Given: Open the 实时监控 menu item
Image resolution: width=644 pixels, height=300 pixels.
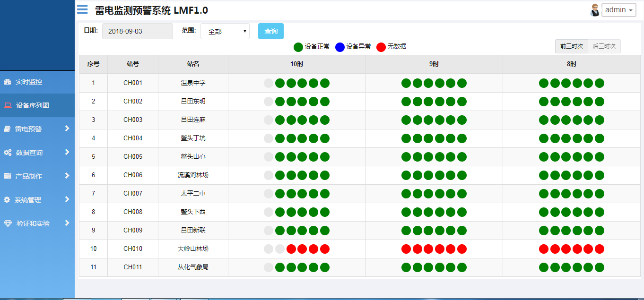Looking at the screenshot, I should click(x=29, y=82).
